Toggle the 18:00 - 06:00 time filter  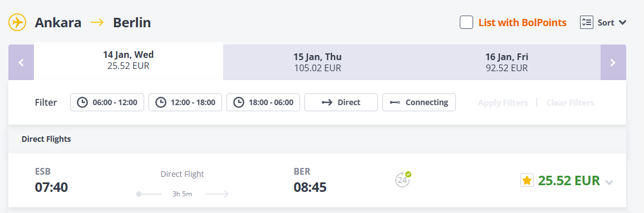(263, 102)
